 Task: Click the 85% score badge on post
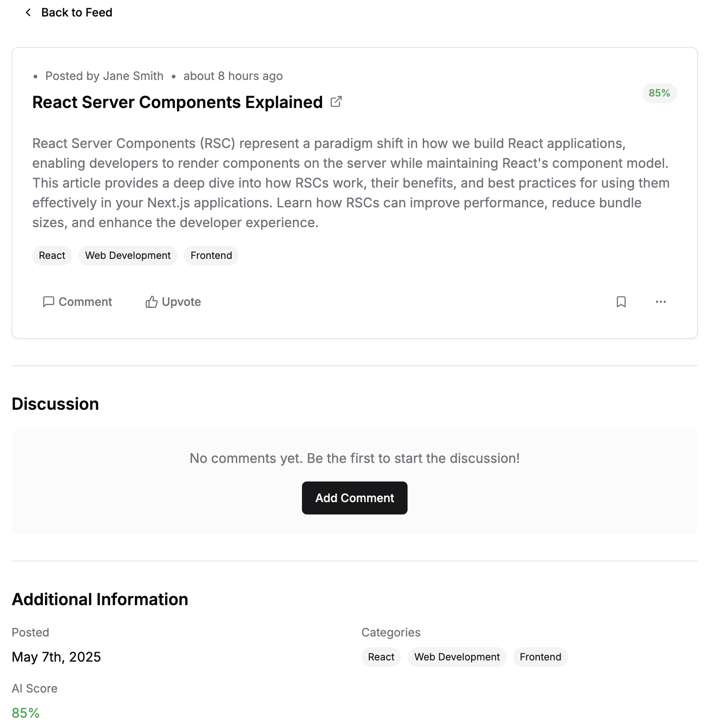[659, 93]
